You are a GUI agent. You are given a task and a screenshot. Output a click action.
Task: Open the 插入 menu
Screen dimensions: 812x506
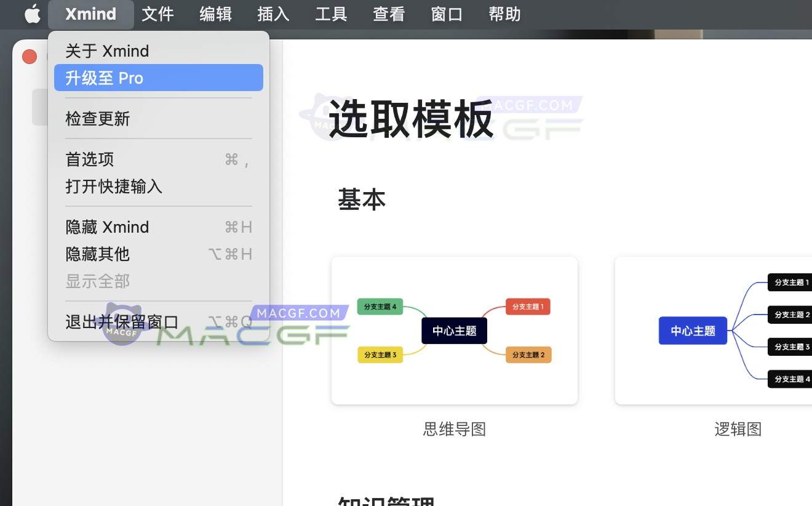click(x=273, y=14)
